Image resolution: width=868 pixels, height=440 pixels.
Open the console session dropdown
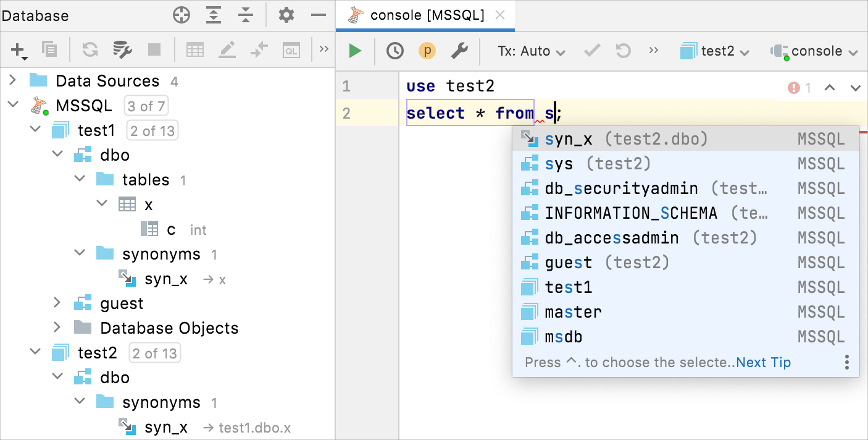tap(814, 51)
